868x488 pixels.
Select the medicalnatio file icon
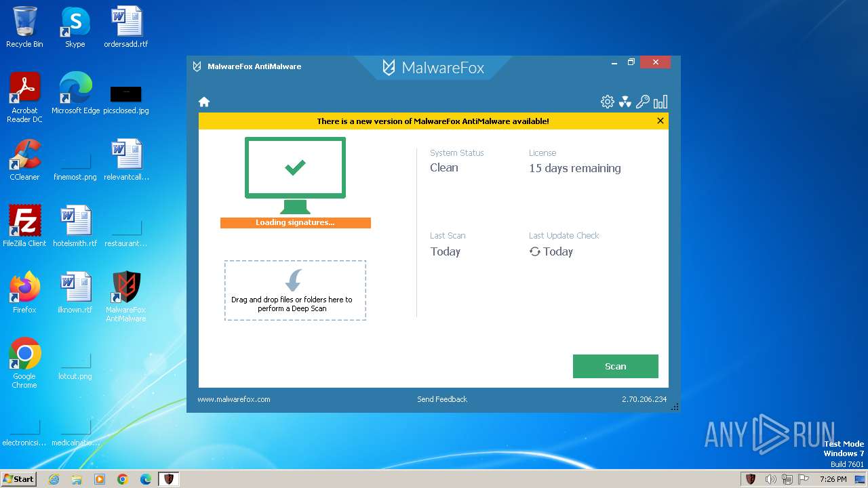pyautogui.click(x=75, y=432)
